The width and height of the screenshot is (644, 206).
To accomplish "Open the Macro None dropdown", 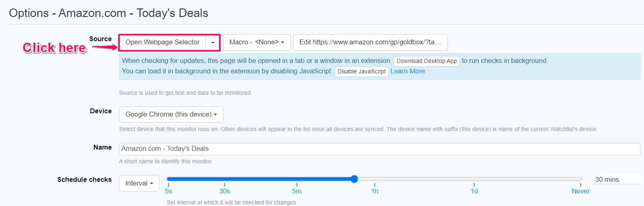I will 256,42.
